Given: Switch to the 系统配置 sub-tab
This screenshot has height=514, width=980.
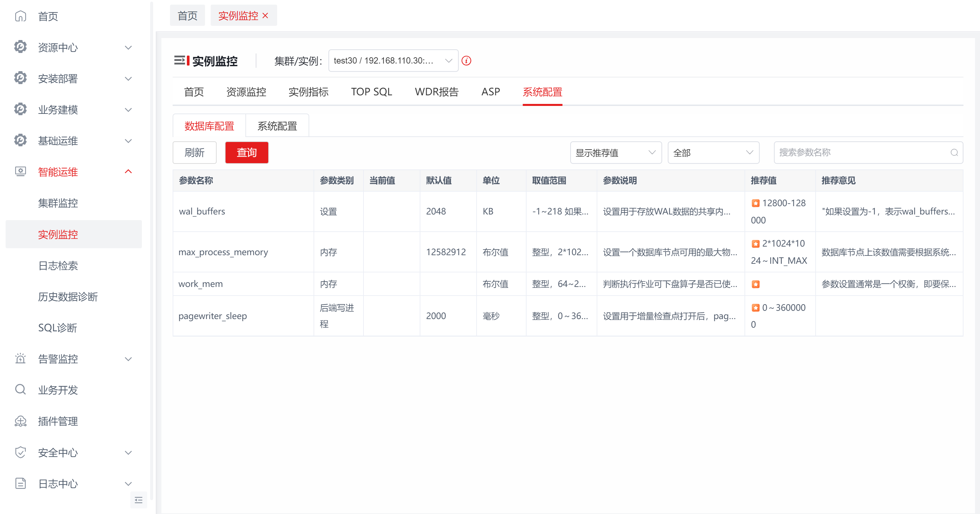Looking at the screenshot, I should [277, 126].
